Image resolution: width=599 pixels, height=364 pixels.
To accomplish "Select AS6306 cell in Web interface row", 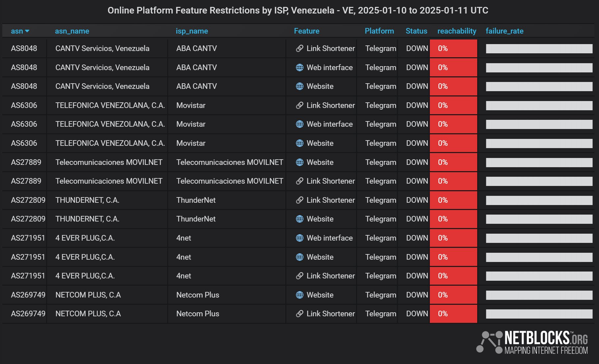I will click(x=24, y=124).
